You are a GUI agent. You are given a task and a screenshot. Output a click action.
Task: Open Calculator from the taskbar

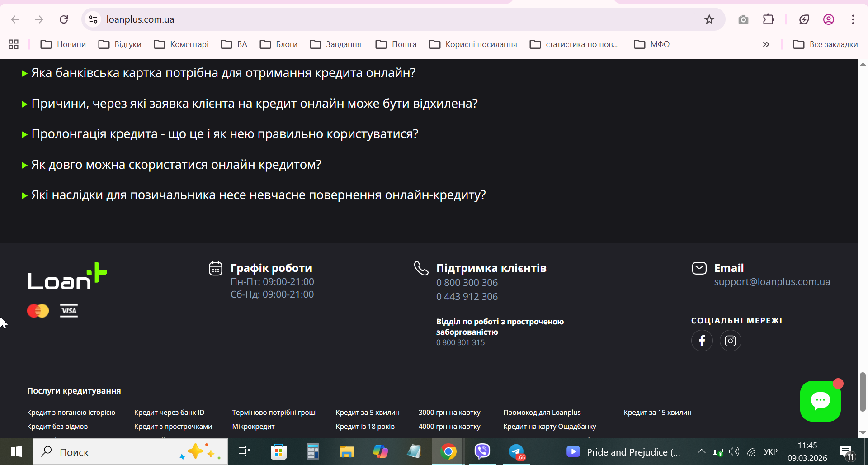[x=312, y=451]
